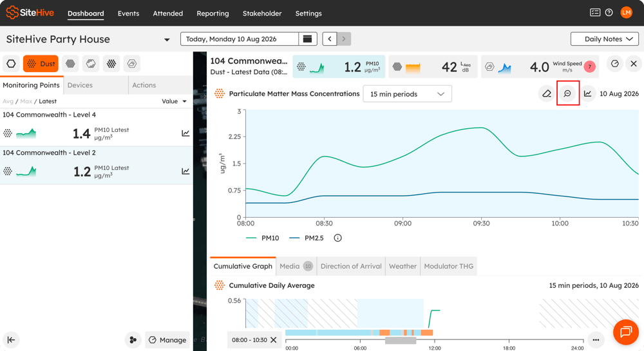This screenshot has width=644, height=351.
Task: Click the red 7 alert badge
Action: (590, 66)
